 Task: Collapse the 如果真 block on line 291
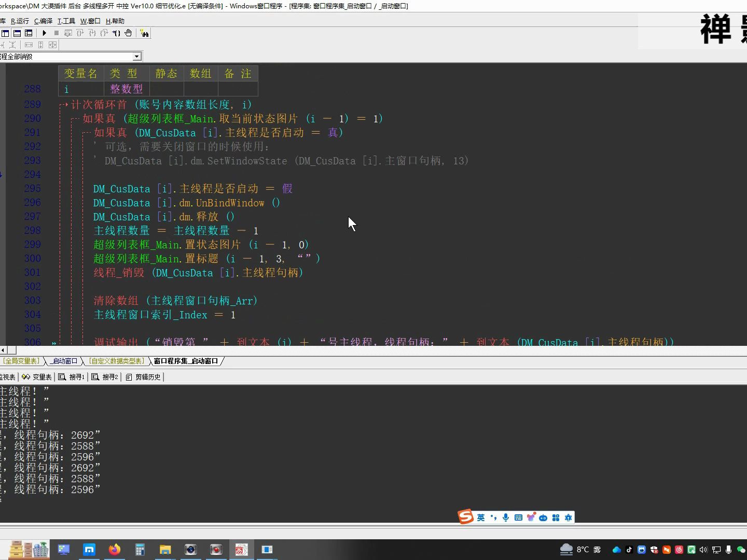pyautogui.click(x=87, y=133)
